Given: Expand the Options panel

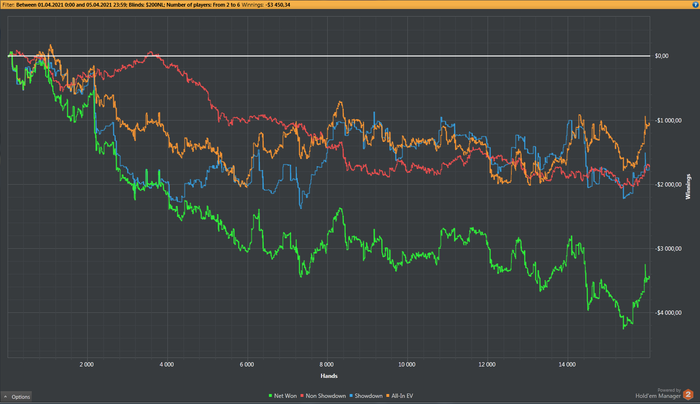Looking at the screenshot, I should [x=17, y=397].
